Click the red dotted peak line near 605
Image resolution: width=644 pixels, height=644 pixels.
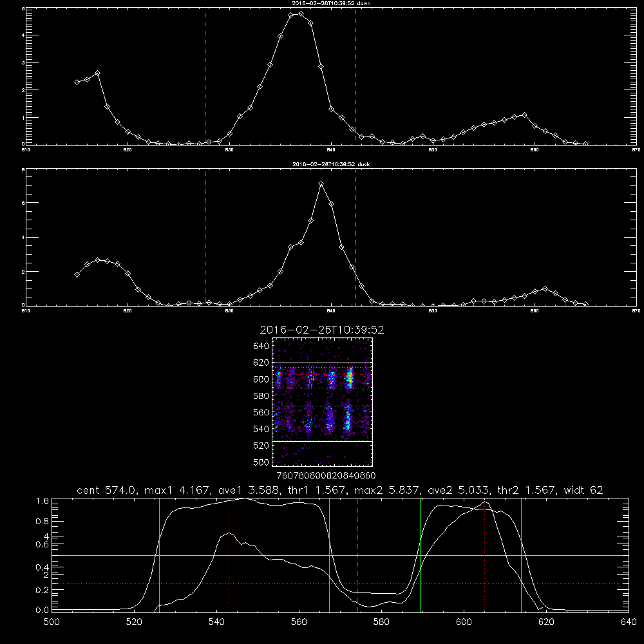click(485, 554)
